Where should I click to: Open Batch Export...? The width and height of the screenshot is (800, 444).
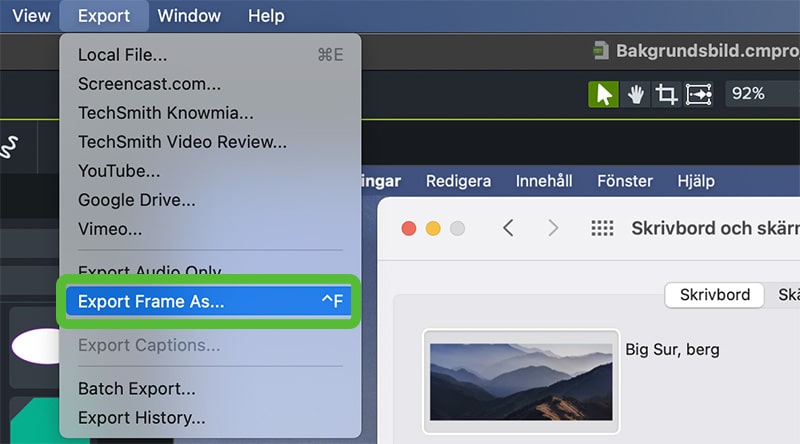pyautogui.click(x=210, y=389)
